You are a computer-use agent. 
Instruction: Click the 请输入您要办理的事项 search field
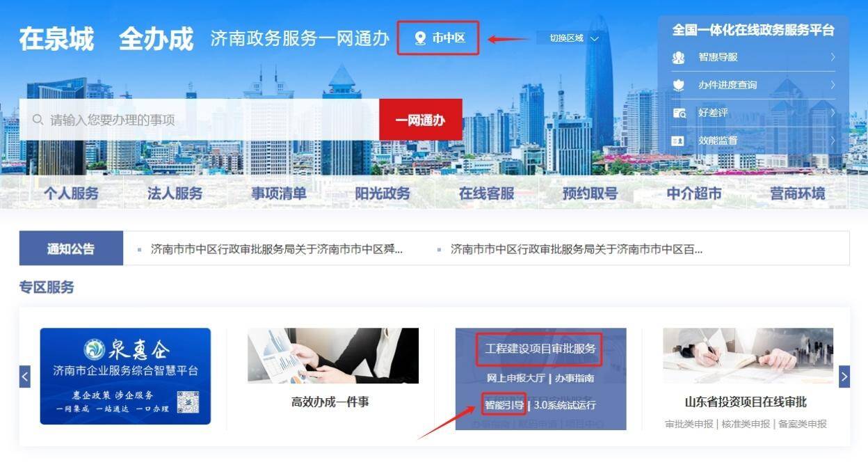click(199, 120)
